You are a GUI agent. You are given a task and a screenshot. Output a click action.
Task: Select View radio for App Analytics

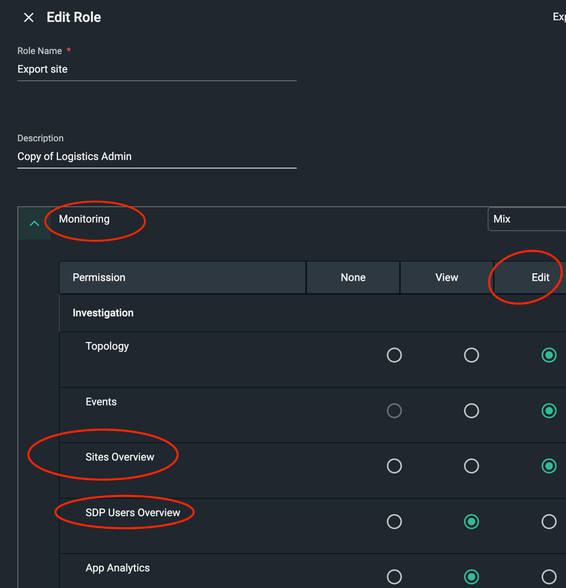[471, 577]
